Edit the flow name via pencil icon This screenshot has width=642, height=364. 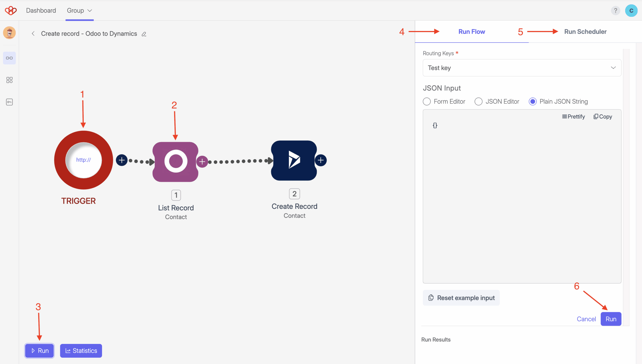tap(144, 34)
